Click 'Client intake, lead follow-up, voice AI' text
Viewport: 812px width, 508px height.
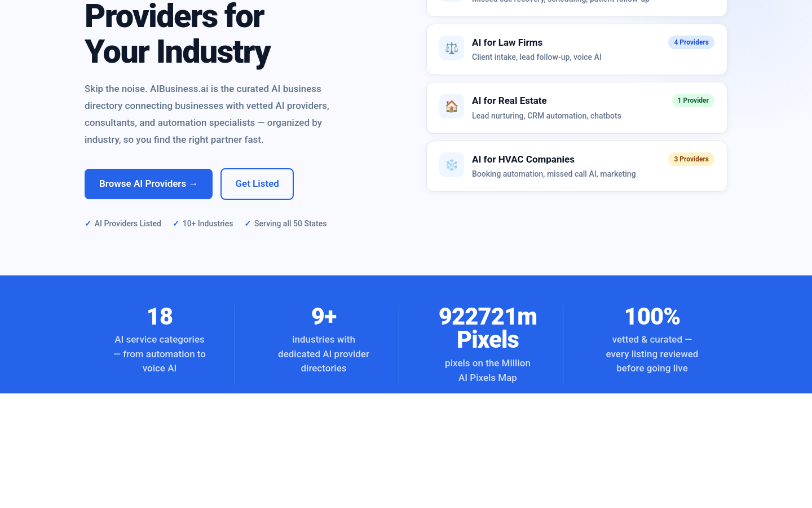pyautogui.click(x=537, y=57)
